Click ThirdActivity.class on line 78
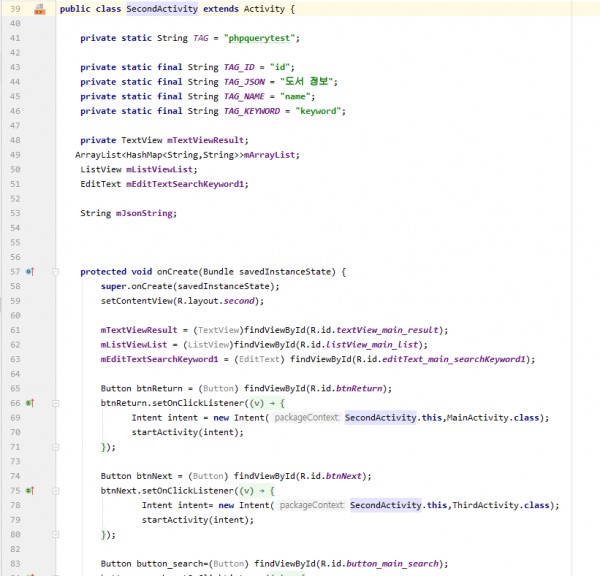Screen dimensions: 600x576 501,505
